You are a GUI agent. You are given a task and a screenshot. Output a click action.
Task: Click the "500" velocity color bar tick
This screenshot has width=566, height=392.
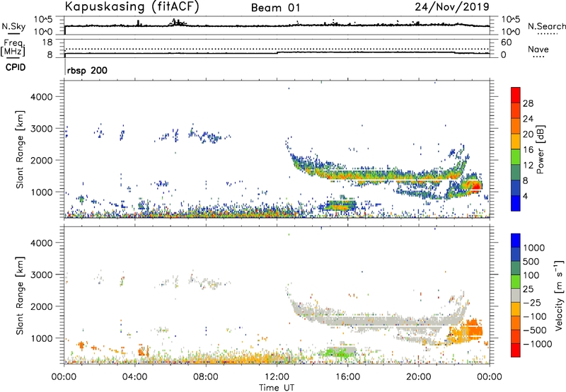531,261
